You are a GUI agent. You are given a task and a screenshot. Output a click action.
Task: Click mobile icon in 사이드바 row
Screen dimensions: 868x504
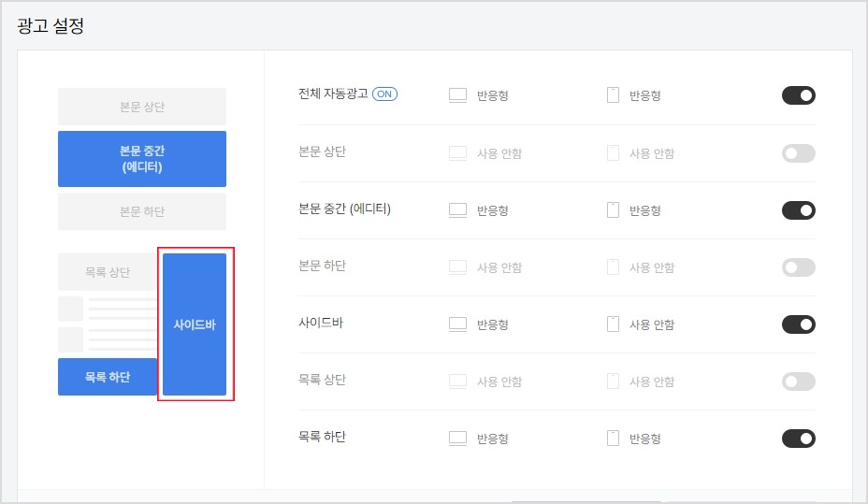[613, 324]
